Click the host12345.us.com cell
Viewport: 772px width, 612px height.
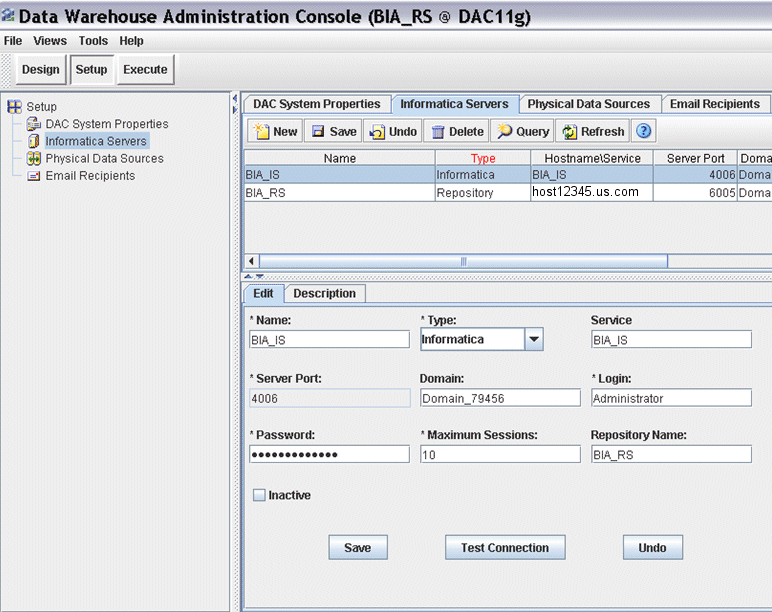click(592, 193)
